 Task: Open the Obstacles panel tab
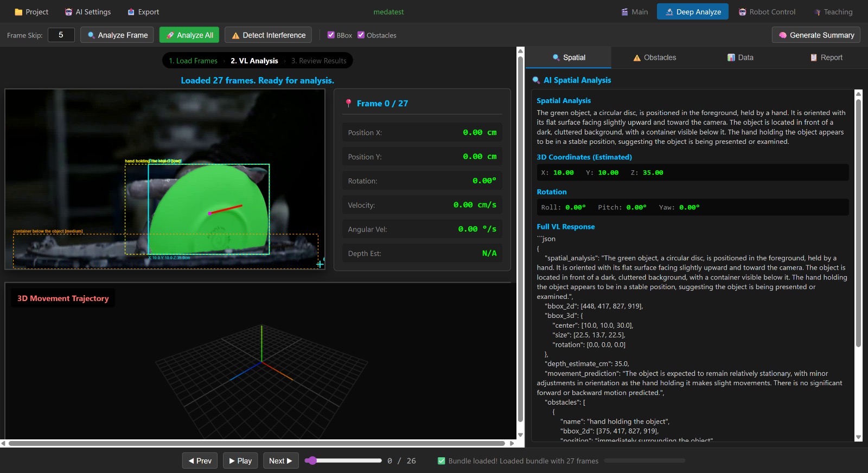pos(654,57)
